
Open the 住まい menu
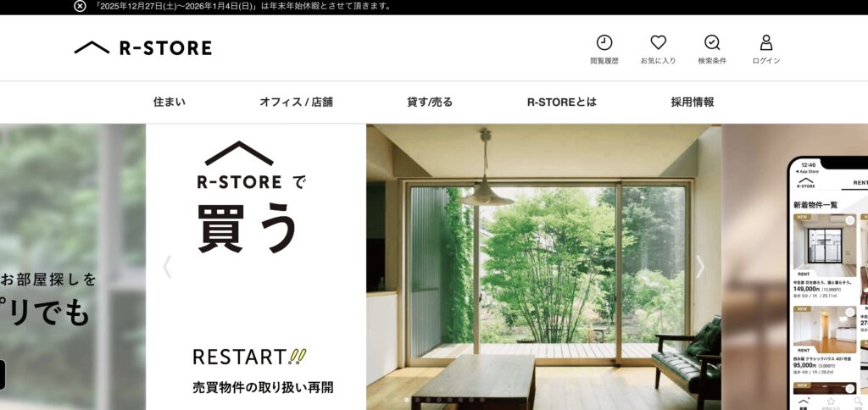(170, 102)
